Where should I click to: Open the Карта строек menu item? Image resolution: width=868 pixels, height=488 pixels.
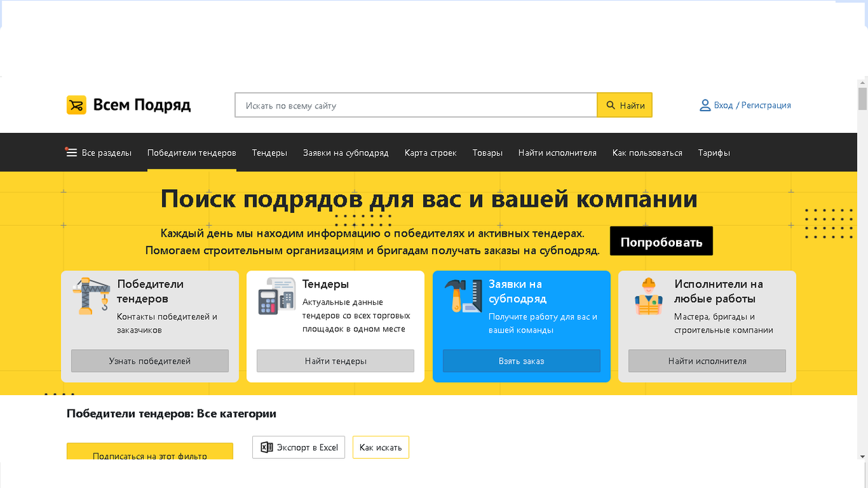(x=431, y=152)
